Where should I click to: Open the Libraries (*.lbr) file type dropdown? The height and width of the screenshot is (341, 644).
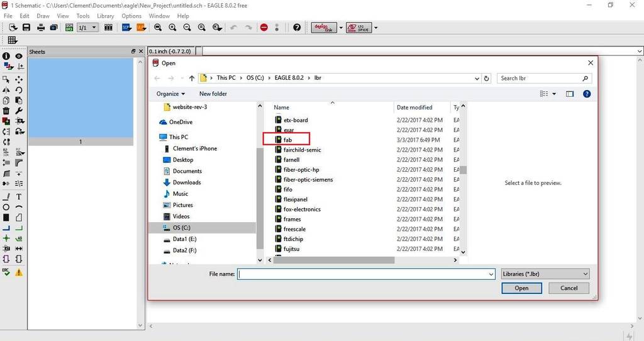(x=545, y=274)
